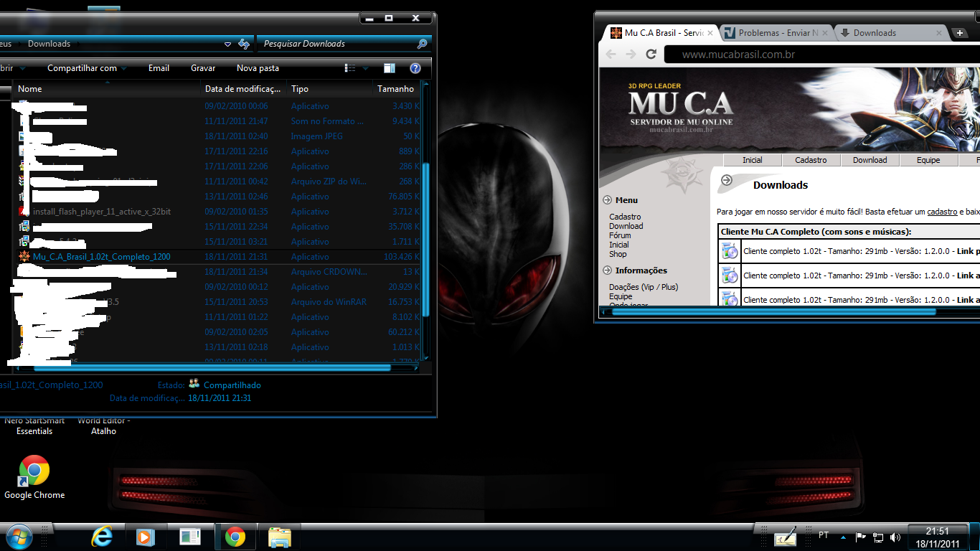Click Chrome's forward arrow

coord(631,55)
